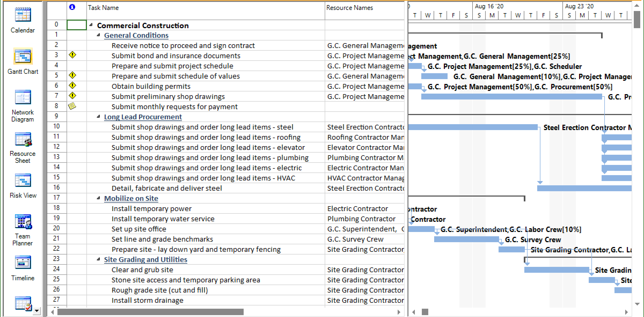Collapse the General Conditions group
644x317 pixels.
[98, 35]
